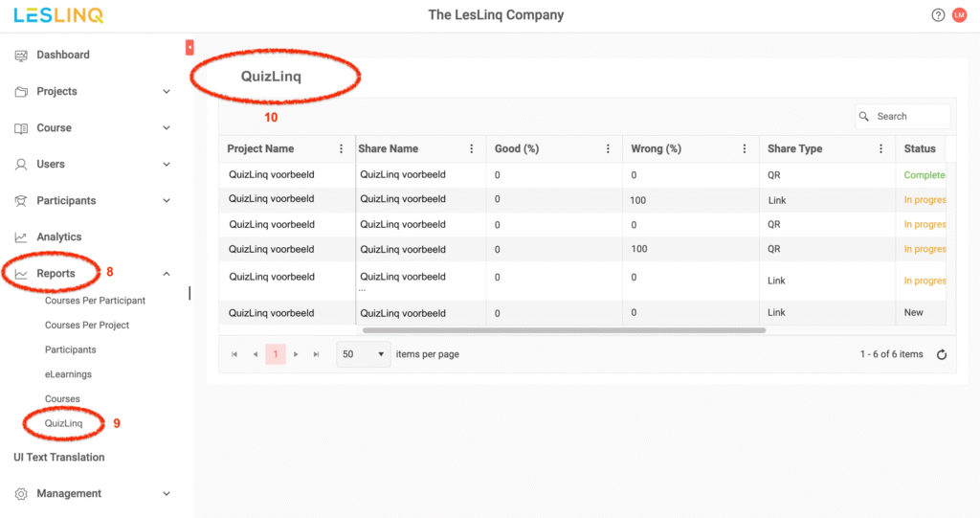Screen dimensions: 980x518
Task: Open Analytics from the sidebar
Action: 59,237
